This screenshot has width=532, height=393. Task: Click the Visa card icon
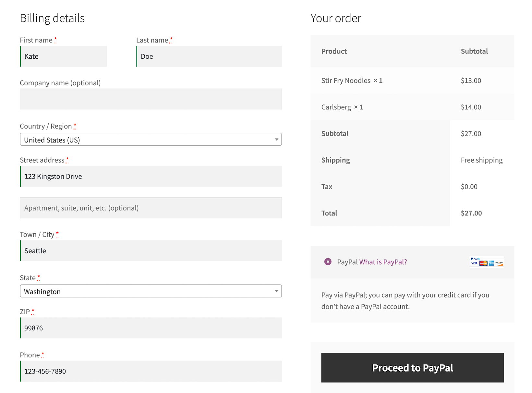474,263
